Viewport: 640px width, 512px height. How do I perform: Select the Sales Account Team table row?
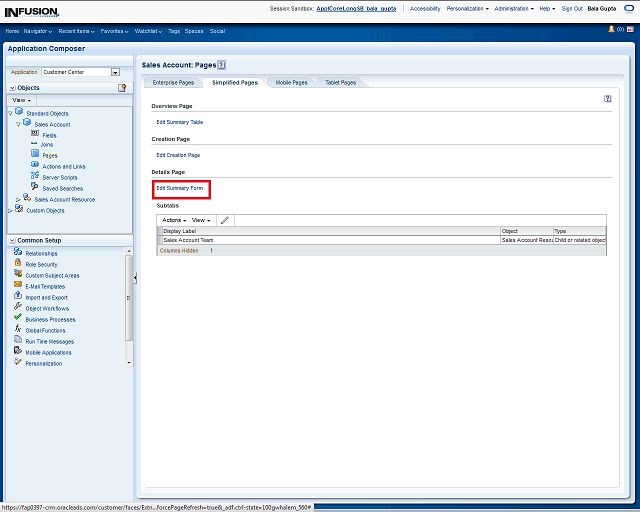point(300,240)
